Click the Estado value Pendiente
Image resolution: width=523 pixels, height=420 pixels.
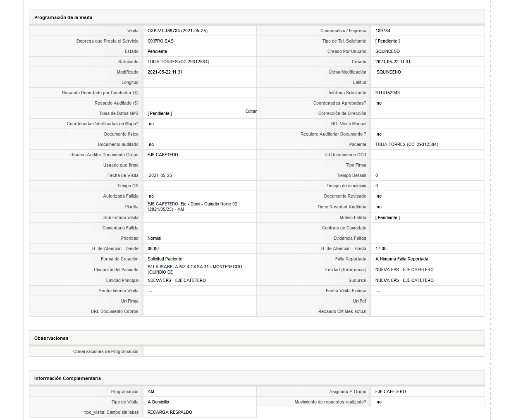(x=157, y=51)
